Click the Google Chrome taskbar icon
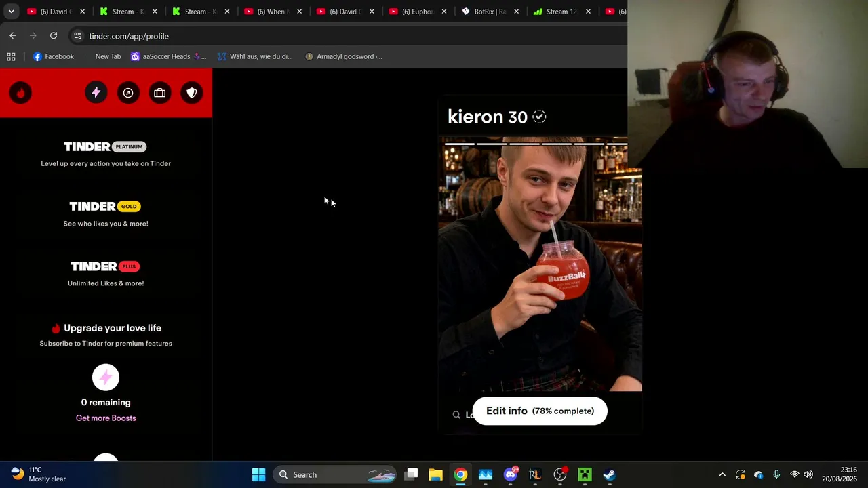 click(x=460, y=474)
